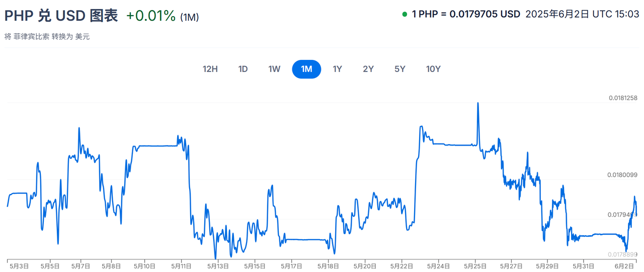
Task: Click the 2025年6月2日 UTC 15:03 timestamp
Action: coord(582,15)
